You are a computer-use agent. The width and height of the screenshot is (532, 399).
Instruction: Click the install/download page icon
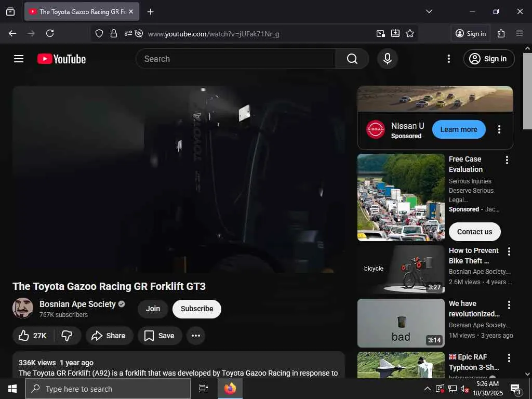[395, 33]
